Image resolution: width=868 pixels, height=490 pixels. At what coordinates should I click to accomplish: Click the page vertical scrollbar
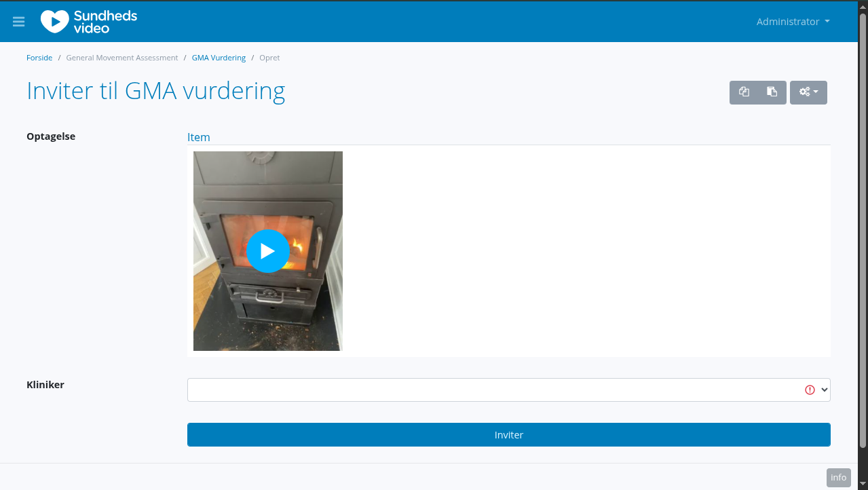click(x=863, y=231)
